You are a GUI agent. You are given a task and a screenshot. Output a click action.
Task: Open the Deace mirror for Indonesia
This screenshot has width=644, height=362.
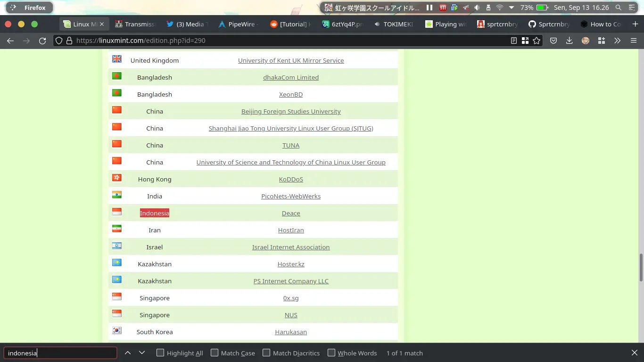[291, 213]
